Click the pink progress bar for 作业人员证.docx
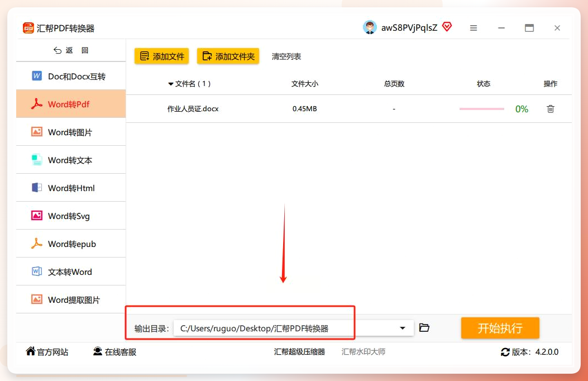The height and width of the screenshot is (381, 588). (482, 109)
